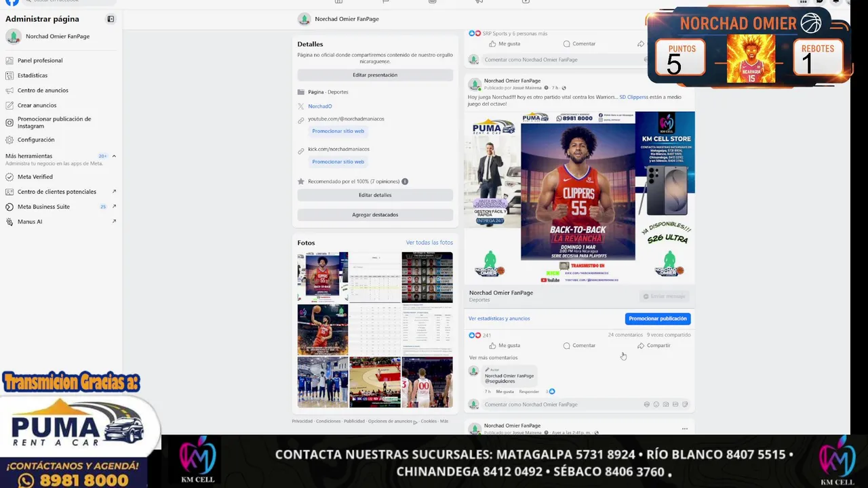868x488 pixels.
Task: Click the Configuración gear icon
Action: (9, 140)
